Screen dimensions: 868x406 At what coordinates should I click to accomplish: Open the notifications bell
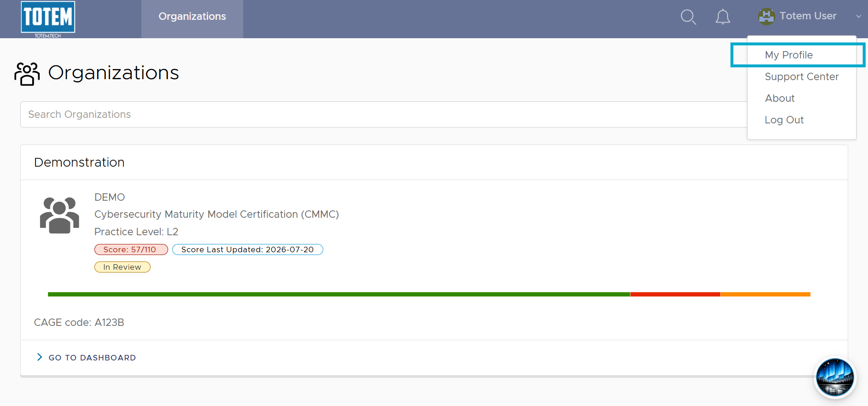tap(722, 17)
